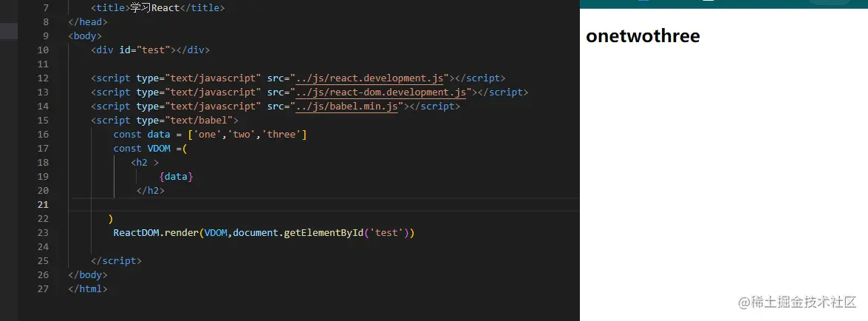Click VDOM argument inside render call
This screenshot has width=868, height=321.
pos(216,233)
